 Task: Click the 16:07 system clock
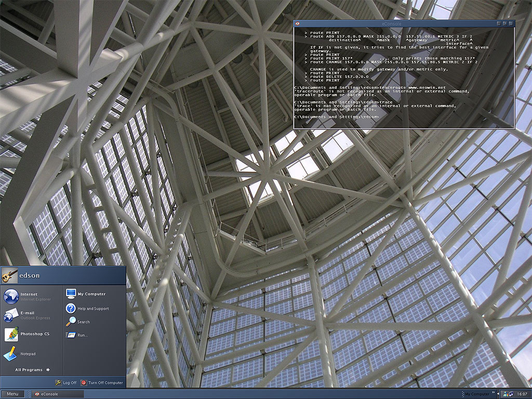(x=522, y=394)
